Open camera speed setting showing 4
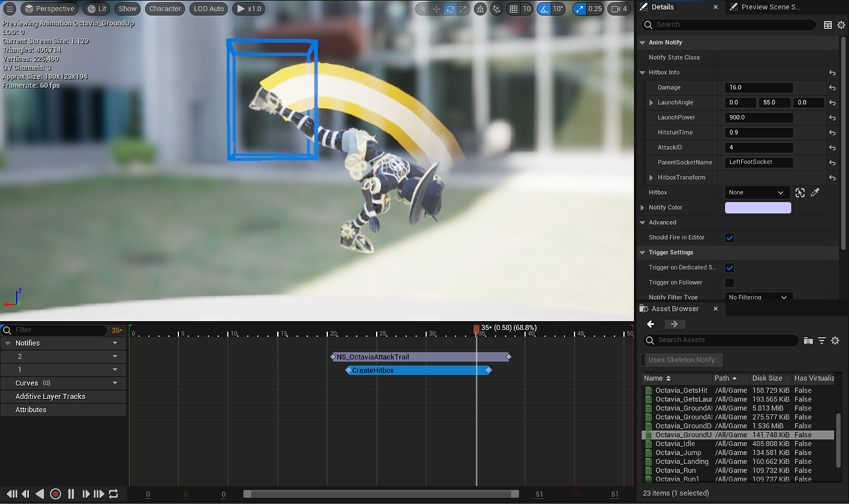Image resolution: width=849 pixels, height=504 pixels. click(619, 9)
